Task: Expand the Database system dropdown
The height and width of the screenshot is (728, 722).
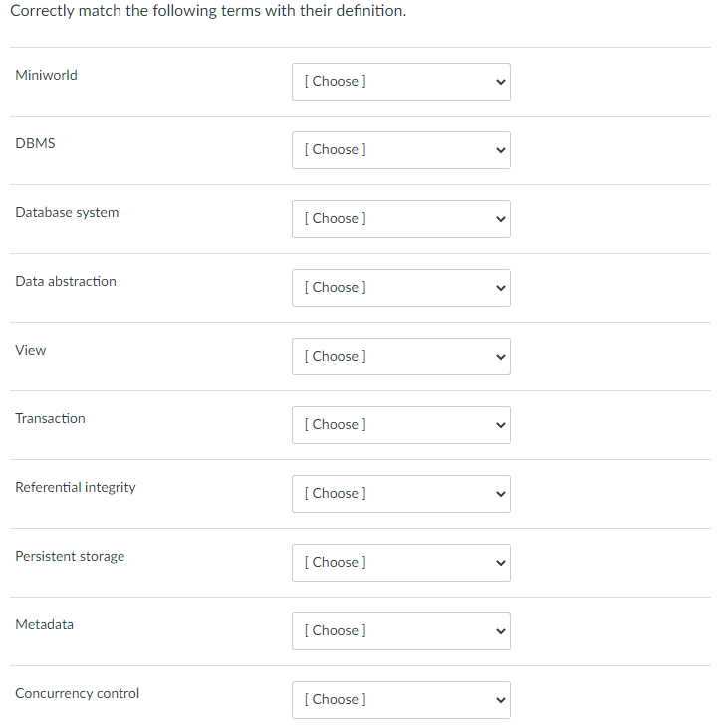Action: point(400,219)
